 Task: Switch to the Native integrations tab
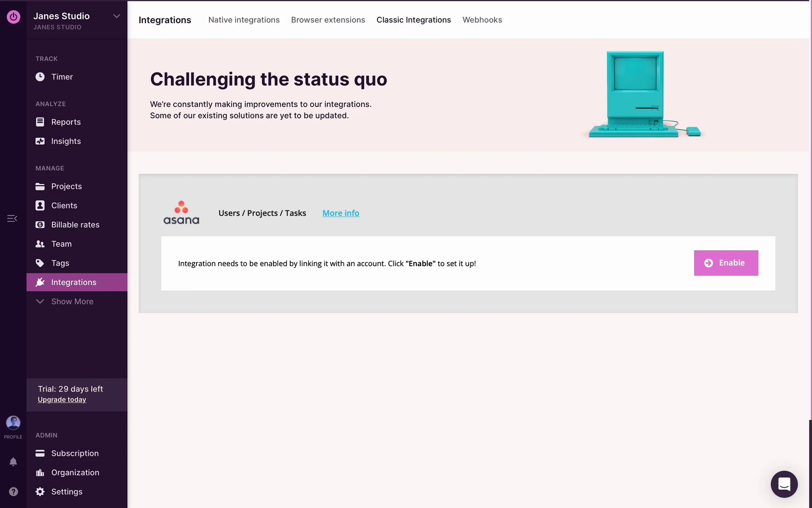[x=244, y=20]
